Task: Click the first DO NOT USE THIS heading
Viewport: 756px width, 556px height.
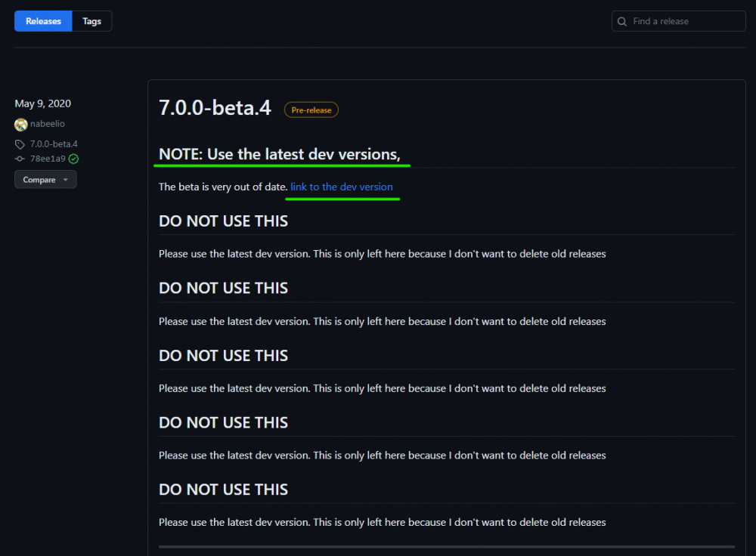Action: 223,221
